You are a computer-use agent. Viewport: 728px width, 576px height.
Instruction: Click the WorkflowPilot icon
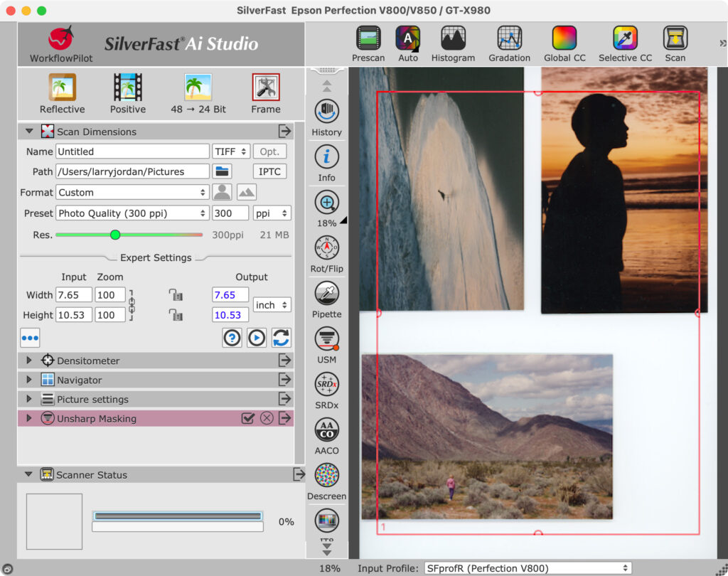point(61,39)
